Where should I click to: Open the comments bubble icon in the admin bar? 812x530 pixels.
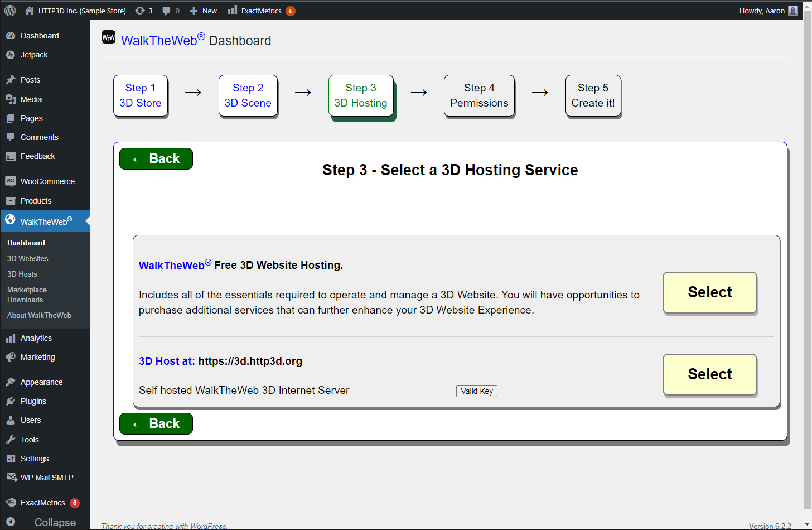166,11
